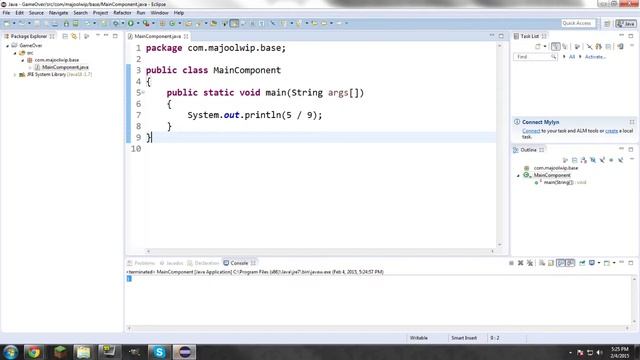Screen dimensions: 640x360
Task: Open the Navigate menu
Action: (x=58, y=13)
